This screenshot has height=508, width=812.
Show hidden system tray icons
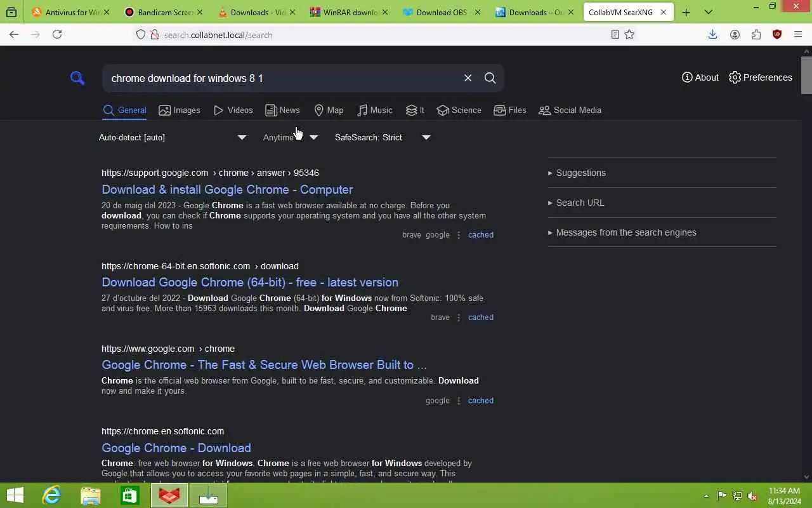pos(706,496)
